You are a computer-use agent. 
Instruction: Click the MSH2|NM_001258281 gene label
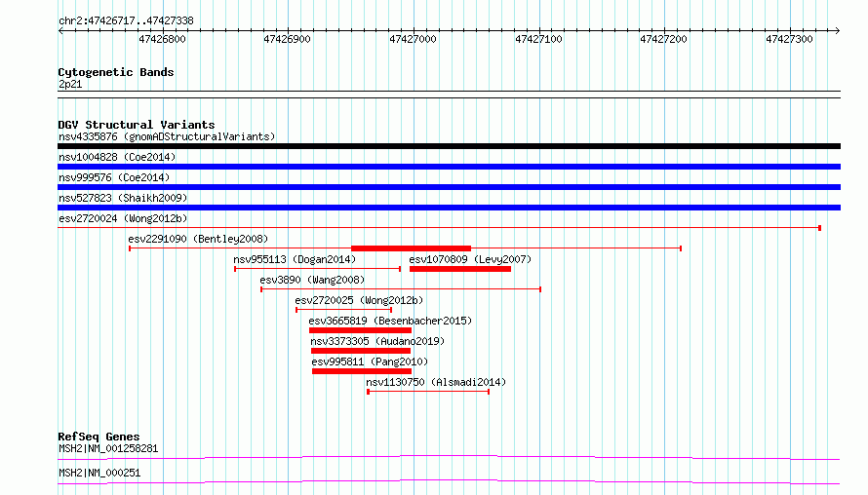(x=108, y=448)
